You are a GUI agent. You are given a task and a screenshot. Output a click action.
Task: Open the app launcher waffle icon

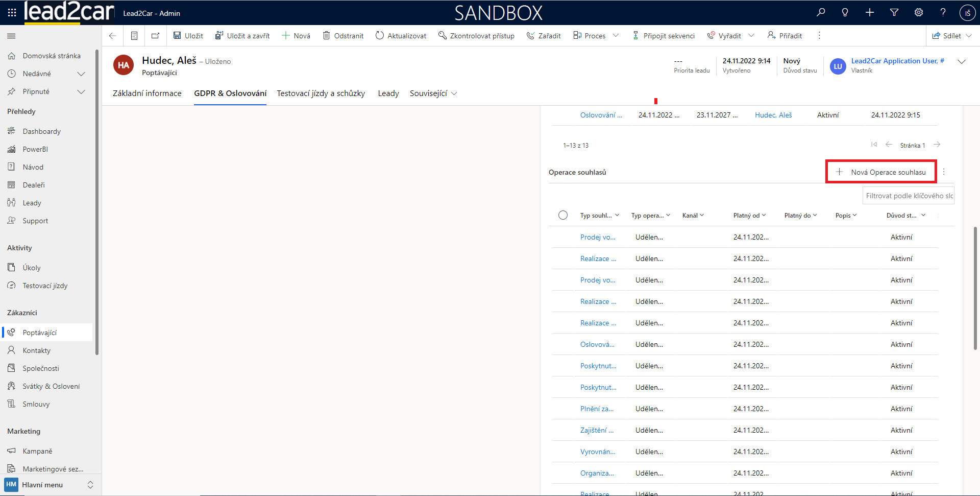pos(12,12)
